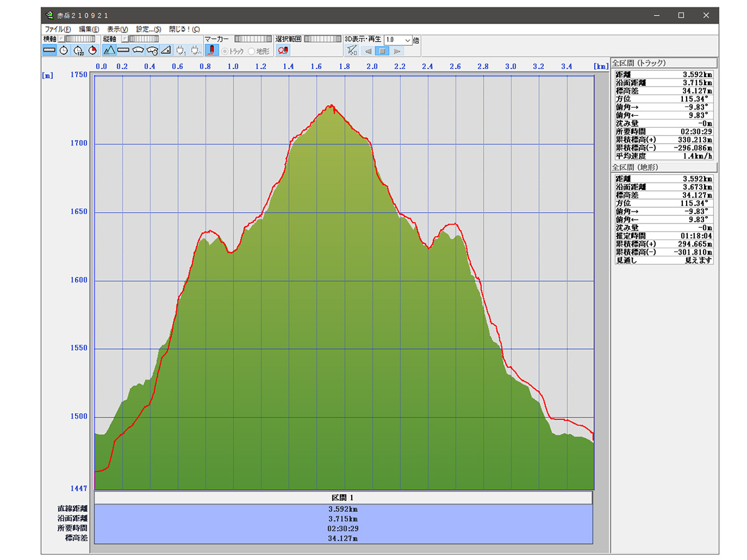
Task: Click the selection range icon
Action: (283, 50)
